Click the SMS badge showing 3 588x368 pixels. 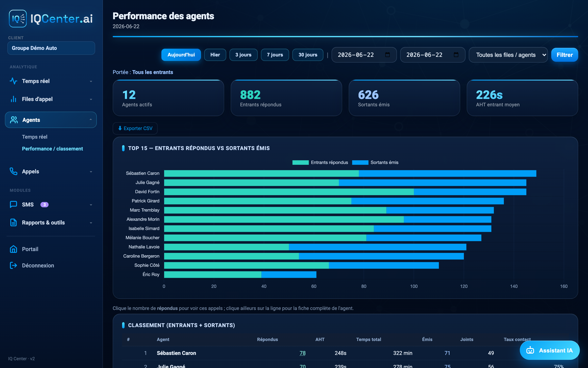coord(44,205)
